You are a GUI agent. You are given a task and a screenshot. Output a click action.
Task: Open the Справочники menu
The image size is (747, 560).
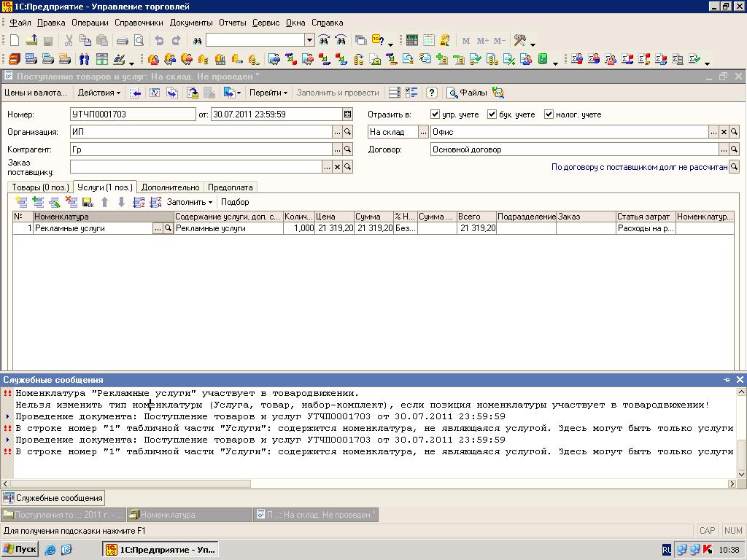139,23
